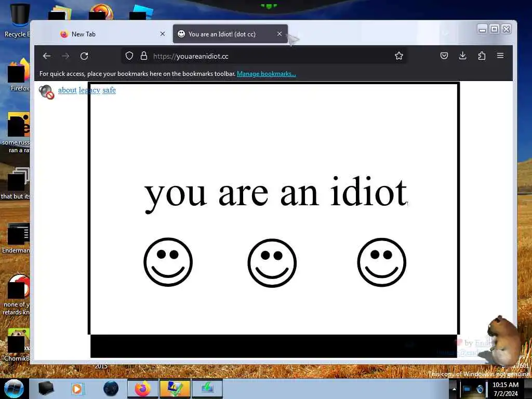532x399 pixels.
Task: Open the Downloads arrow icon
Action: (462, 56)
